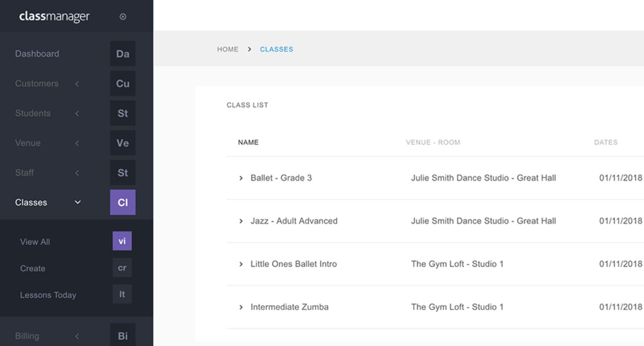Click the Classes 'Cl' purple icon tile
This screenshot has height=346, width=644.
[x=123, y=202]
